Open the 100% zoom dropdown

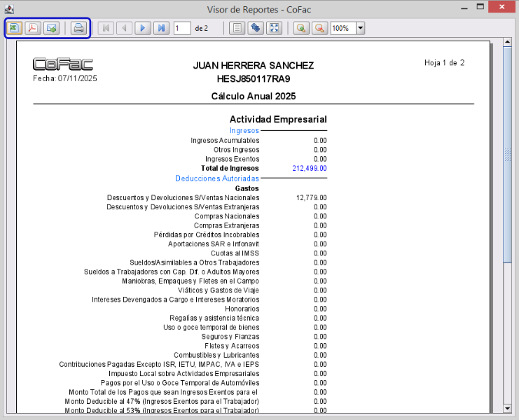[361, 28]
